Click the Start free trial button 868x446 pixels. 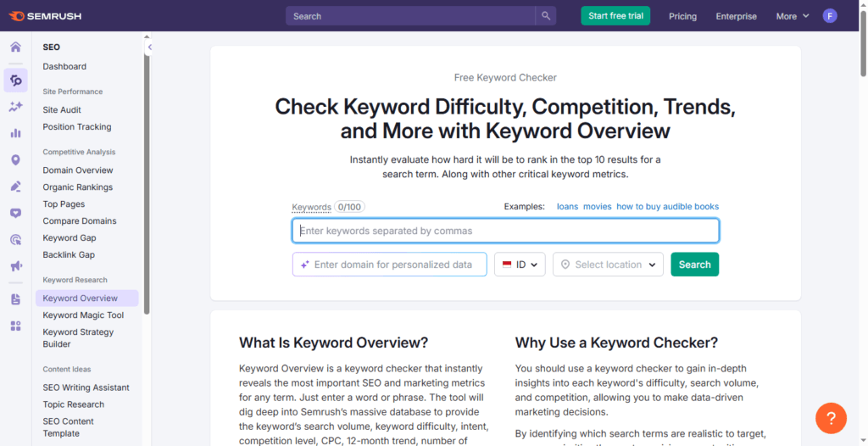[x=615, y=16]
